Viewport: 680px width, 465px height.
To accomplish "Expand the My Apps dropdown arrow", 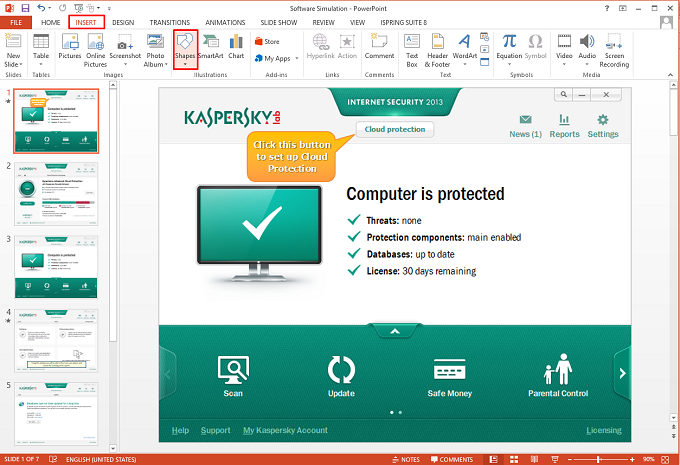I will [297, 58].
